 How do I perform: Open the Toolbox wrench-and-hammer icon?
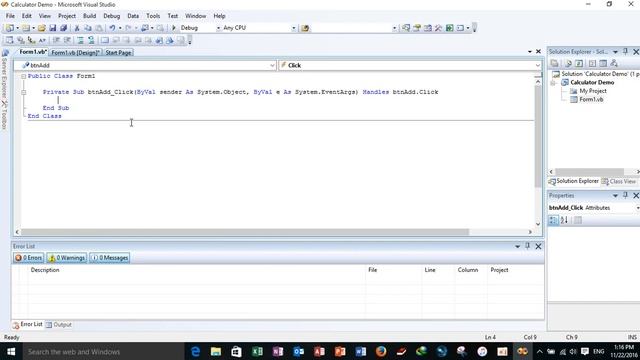pos(438,28)
